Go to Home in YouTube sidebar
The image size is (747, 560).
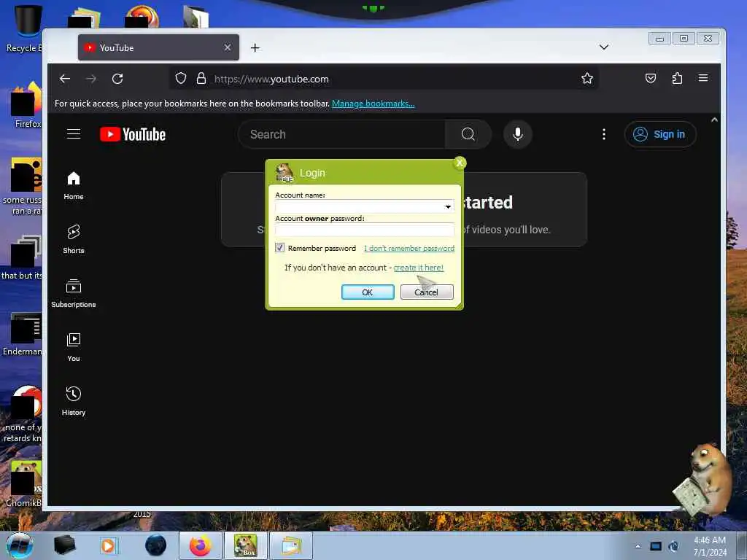coord(74,186)
